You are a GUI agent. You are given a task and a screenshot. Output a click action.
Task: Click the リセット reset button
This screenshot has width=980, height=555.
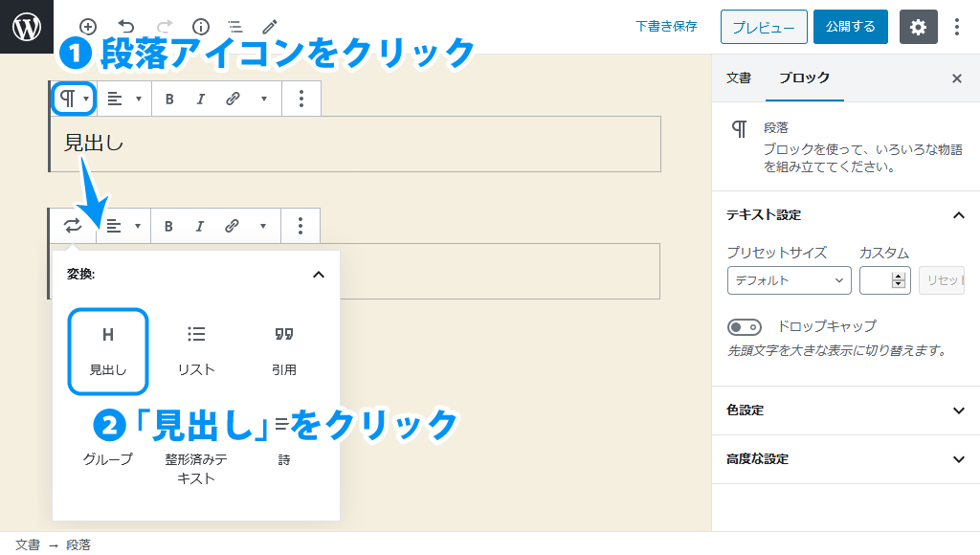point(942,280)
